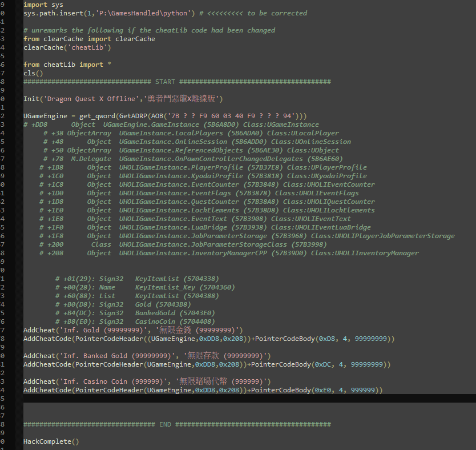Click the '+01(29): Sign32 KeyItemList' comment
The width and height of the screenshot is (476, 450).
(137, 279)
